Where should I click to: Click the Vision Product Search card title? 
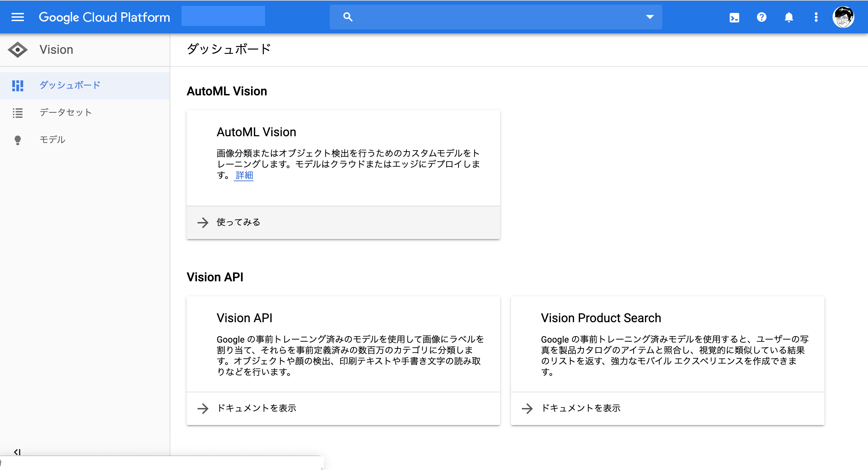click(601, 318)
